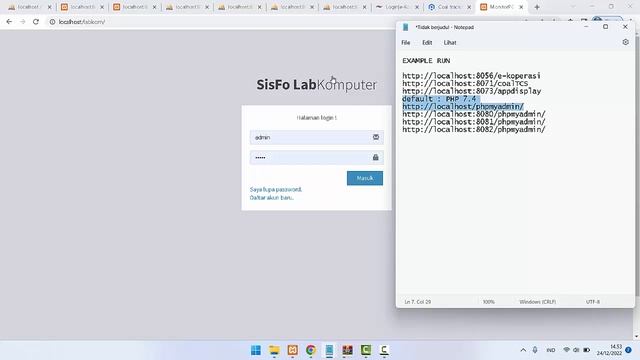Click the UTF-8 encoding status entry
This screenshot has width=640, height=360.
click(593, 302)
